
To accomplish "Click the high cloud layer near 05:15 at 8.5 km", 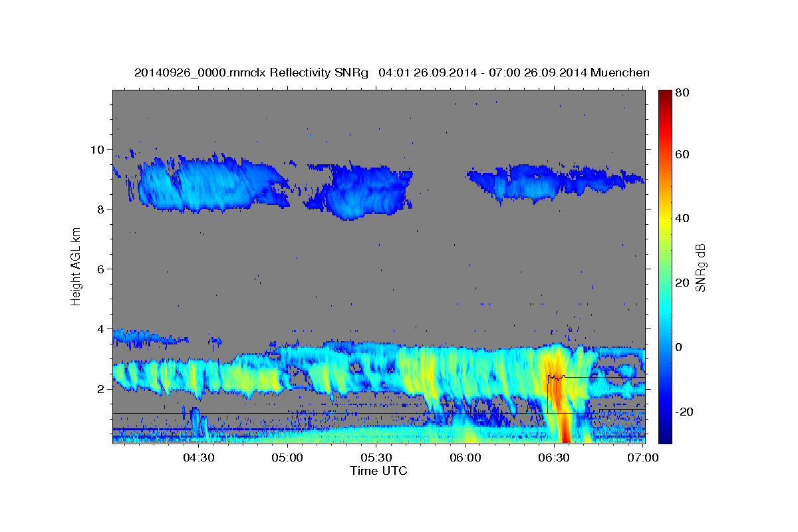I will (x=364, y=192).
